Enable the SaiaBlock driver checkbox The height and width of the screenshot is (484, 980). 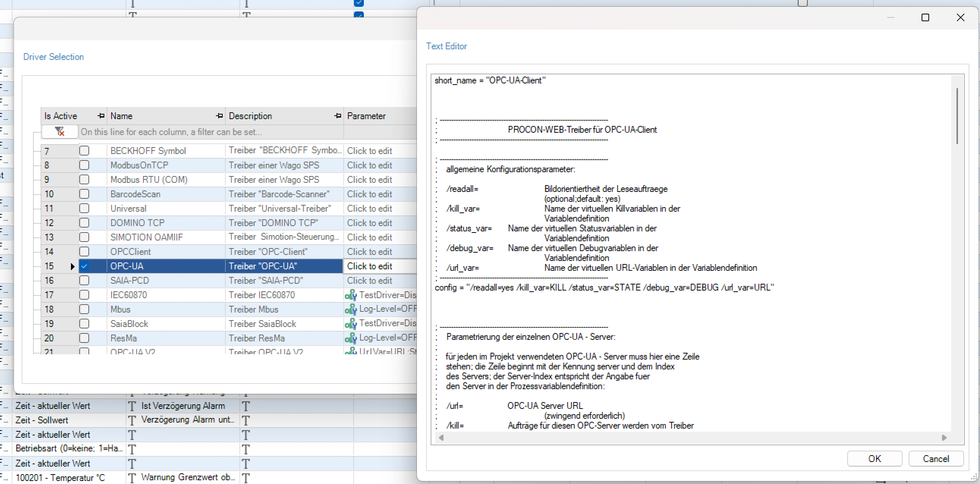(85, 324)
